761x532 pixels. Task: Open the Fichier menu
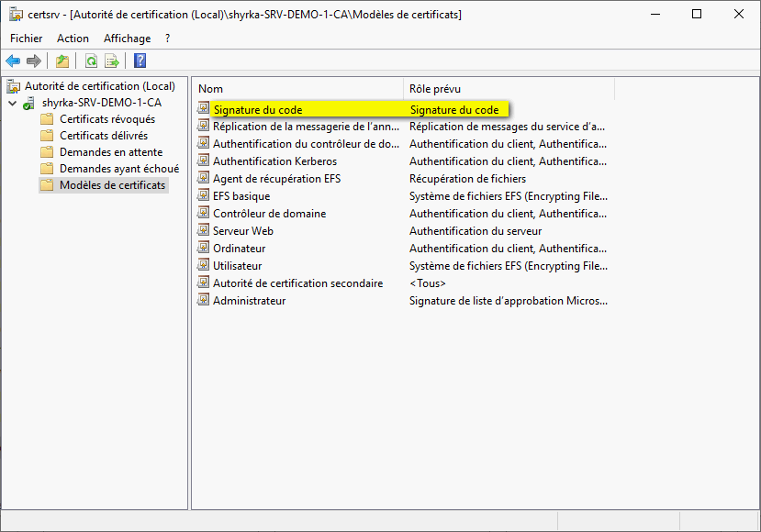(27, 39)
